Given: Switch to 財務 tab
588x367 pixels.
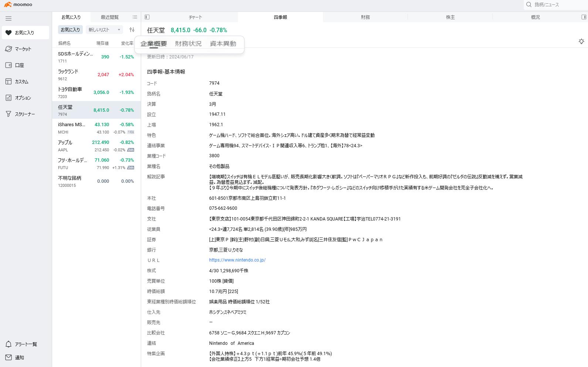Looking at the screenshot, I should click(365, 17).
